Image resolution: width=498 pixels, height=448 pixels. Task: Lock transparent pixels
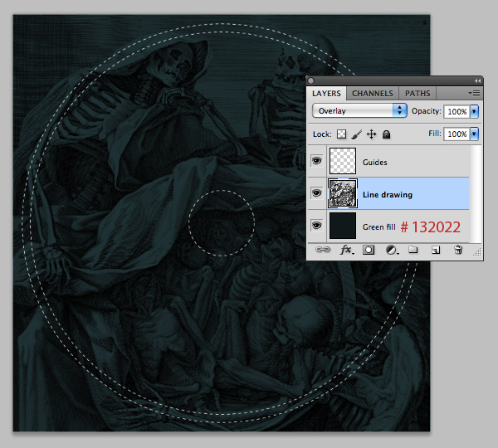(341, 134)
